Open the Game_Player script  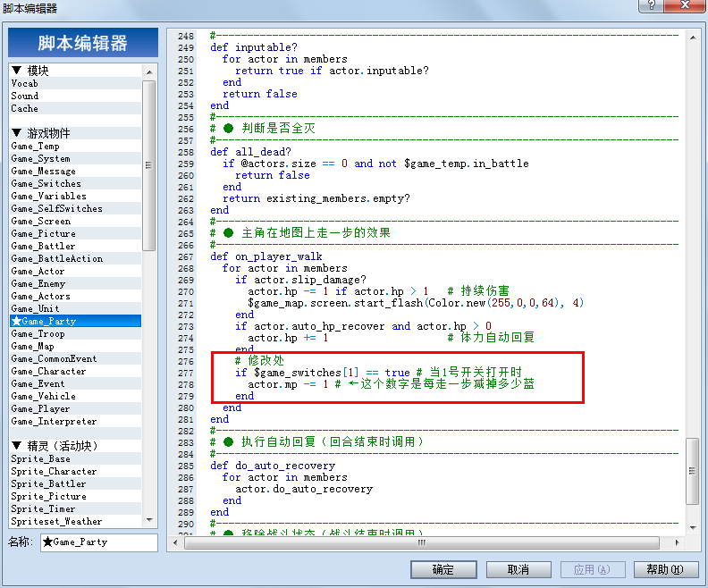[x=75, y=409]
